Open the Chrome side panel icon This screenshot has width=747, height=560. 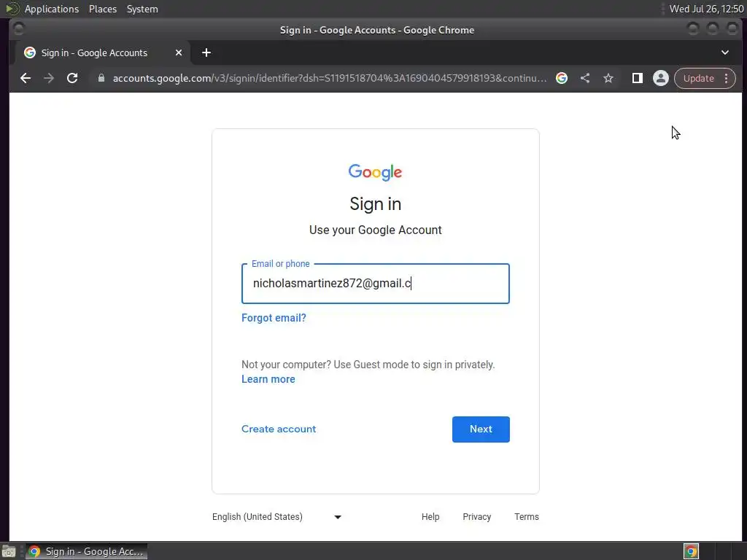[x=638, y=78]
